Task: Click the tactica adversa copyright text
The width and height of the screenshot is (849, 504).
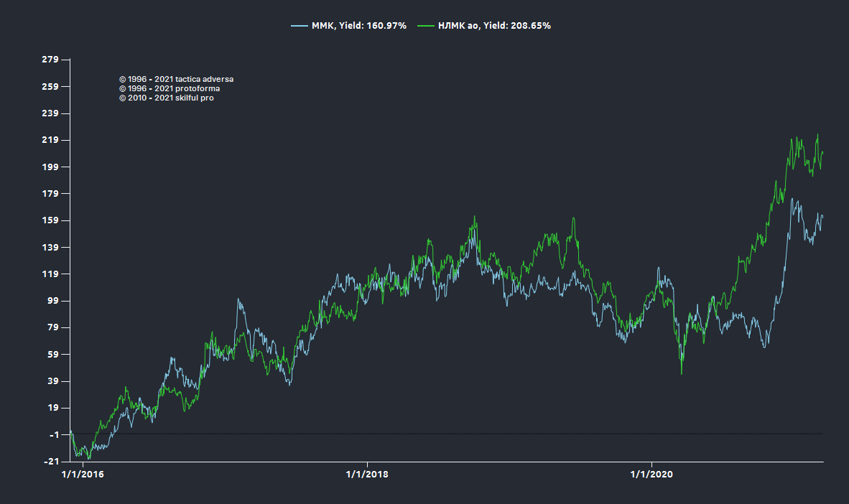Action: click(176, 79)
